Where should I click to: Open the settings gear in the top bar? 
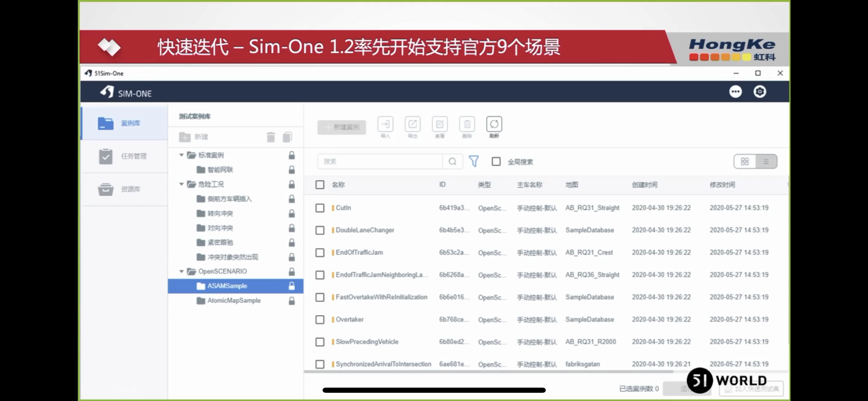pos(760,92)
